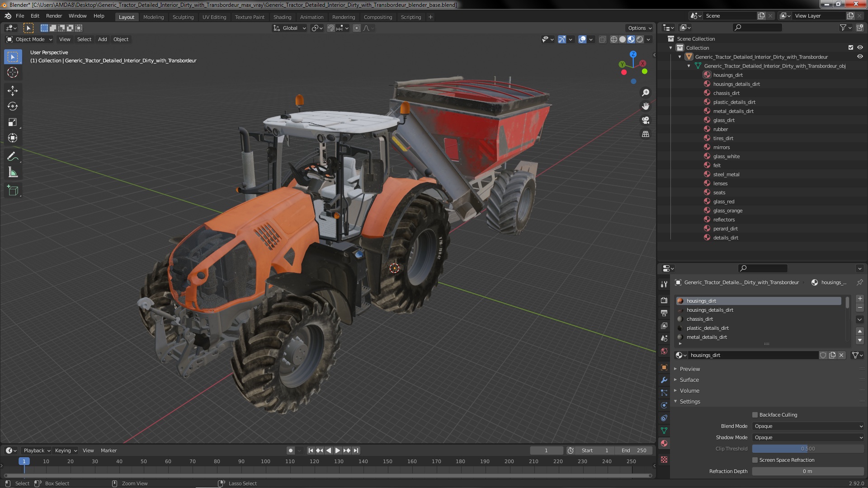Expand the Preview panel
This screenshot has height=488, width=868.
(x=689, y=369)
